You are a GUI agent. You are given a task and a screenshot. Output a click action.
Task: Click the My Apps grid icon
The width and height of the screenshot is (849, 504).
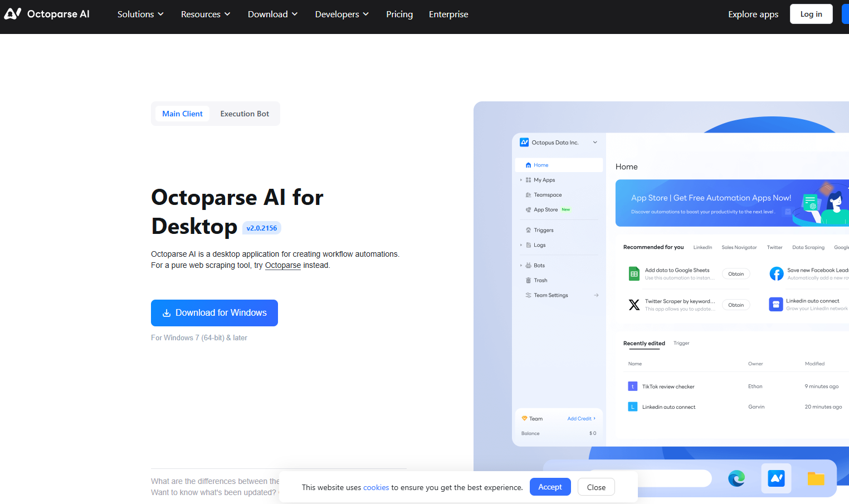click(528, 180)
